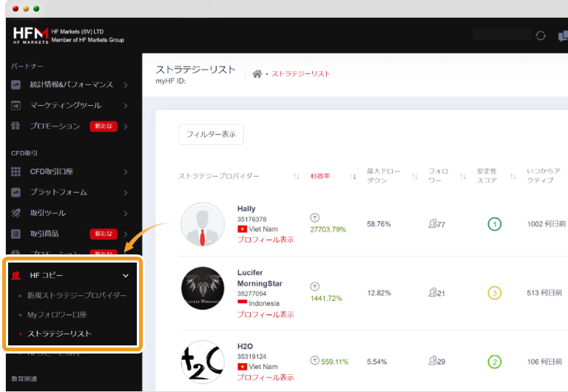The width and height of the screenshot is (568, 392).
Task: Click the 12.82% drawdown value
Action: [x=379, y=293]
